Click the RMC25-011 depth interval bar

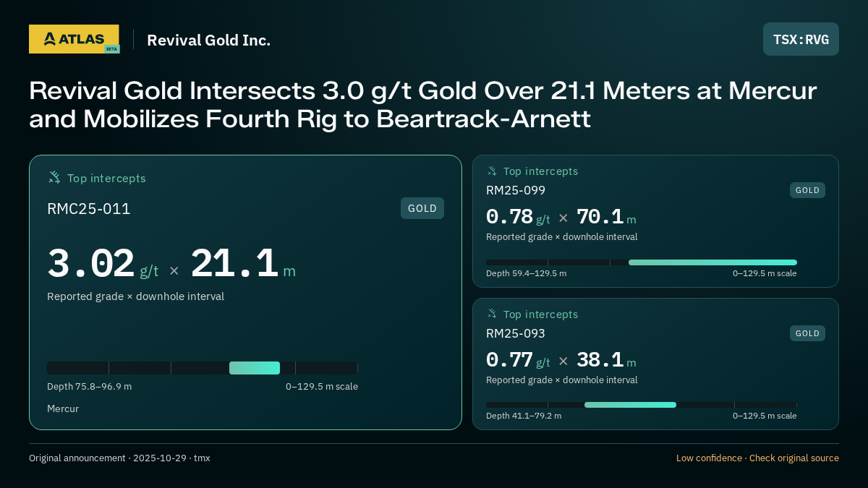[203, 368]
